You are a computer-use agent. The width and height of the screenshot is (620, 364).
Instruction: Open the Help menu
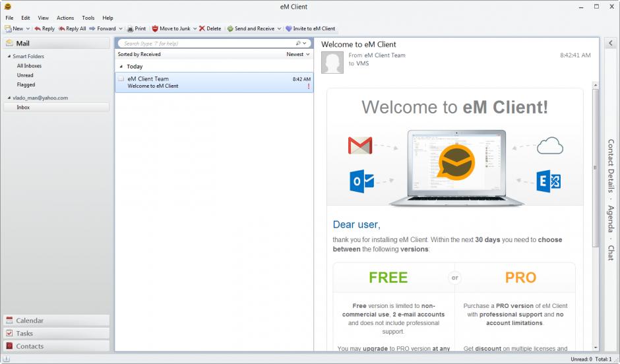click(108, 18)
